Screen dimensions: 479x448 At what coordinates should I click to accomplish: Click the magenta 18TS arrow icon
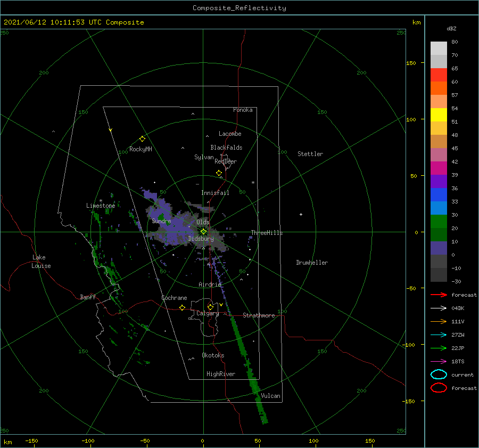439,362
